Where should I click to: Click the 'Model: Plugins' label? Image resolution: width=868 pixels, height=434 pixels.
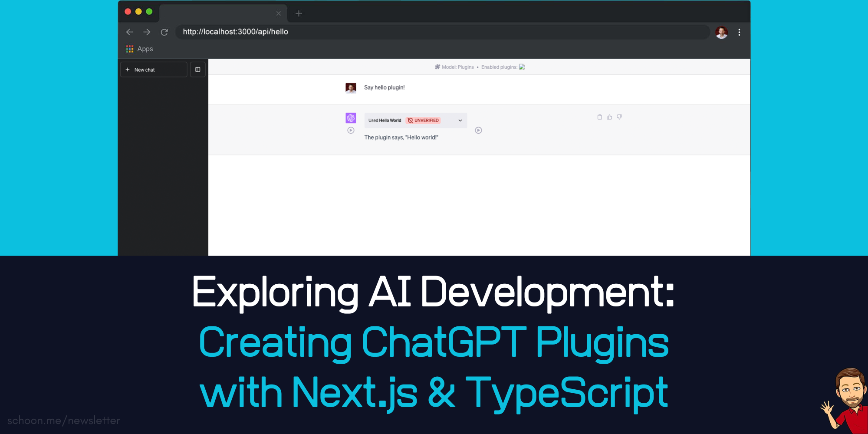pyautogui.click(x=457, y=67)
